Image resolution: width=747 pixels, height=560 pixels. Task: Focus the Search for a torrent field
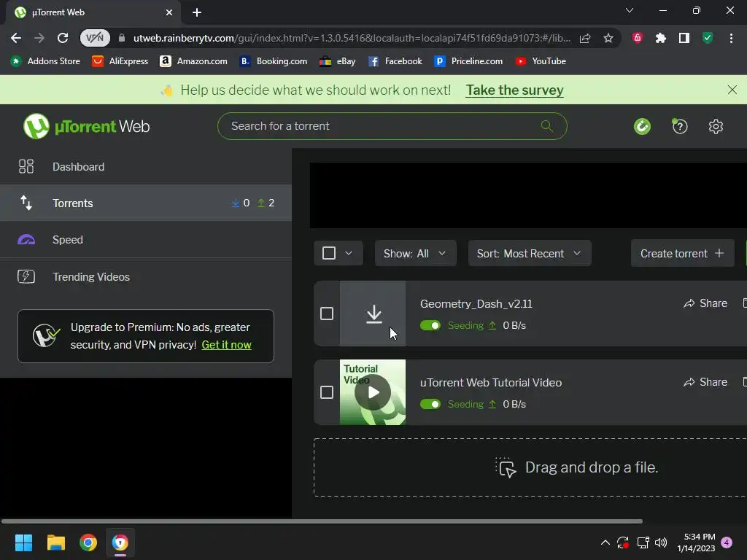click(x=392, y=126)
